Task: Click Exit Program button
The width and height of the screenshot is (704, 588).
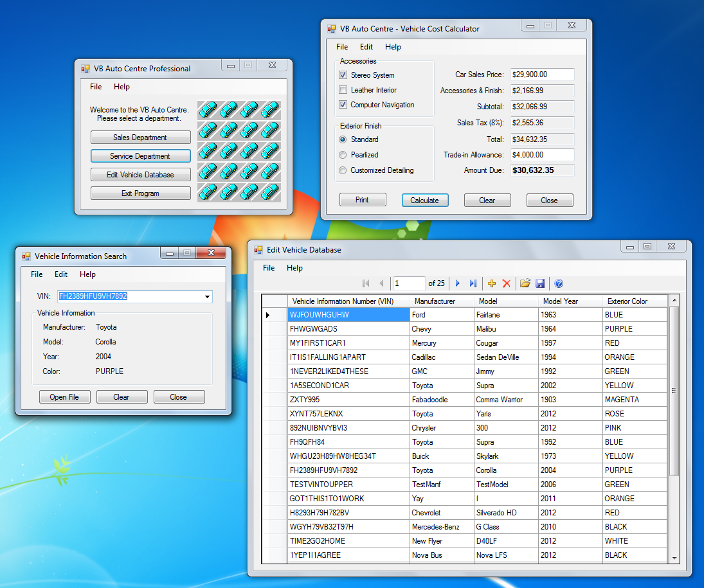Action: pyautogui.click(x=141, y=193)
